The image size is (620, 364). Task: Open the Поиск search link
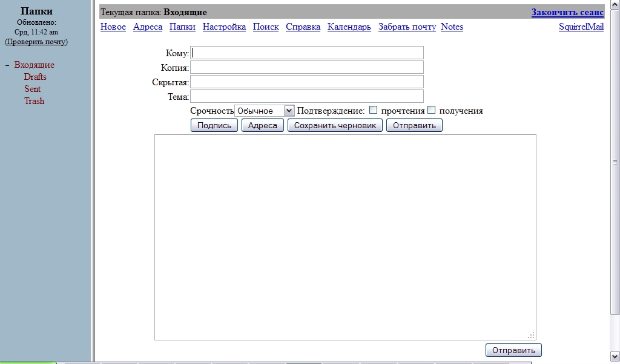pyautogui.click(x=266, y=27)
